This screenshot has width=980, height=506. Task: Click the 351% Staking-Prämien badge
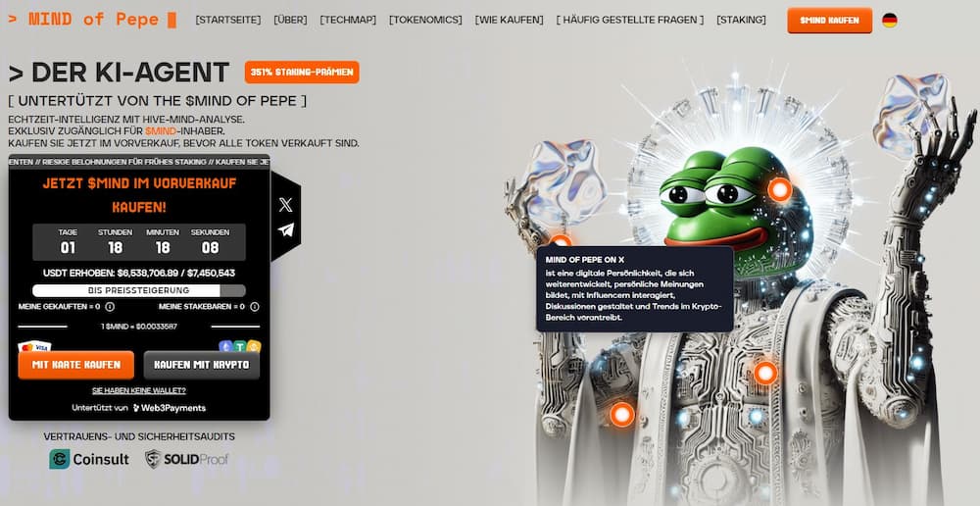pos(302,72)
